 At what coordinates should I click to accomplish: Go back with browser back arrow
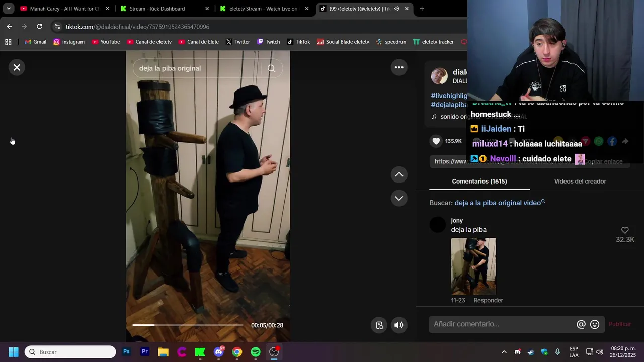pyautogui.click(x=9, y=26)
